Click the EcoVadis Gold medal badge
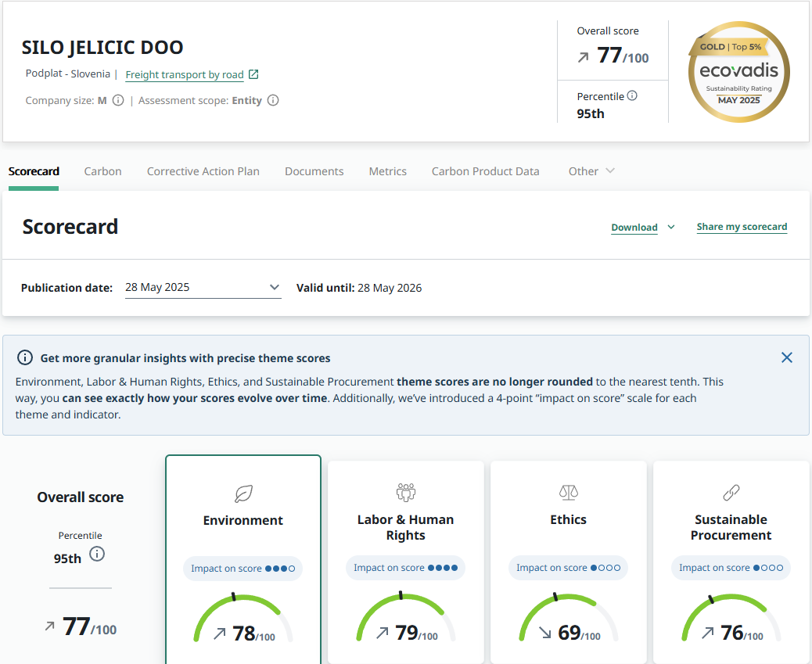 point(739,72)
